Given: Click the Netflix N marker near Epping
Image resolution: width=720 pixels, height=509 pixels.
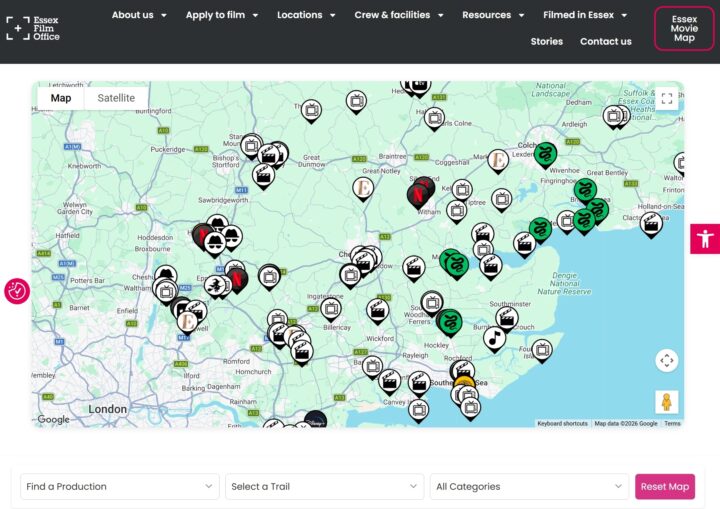Looking at the screenshot, I should click(238, 280).
